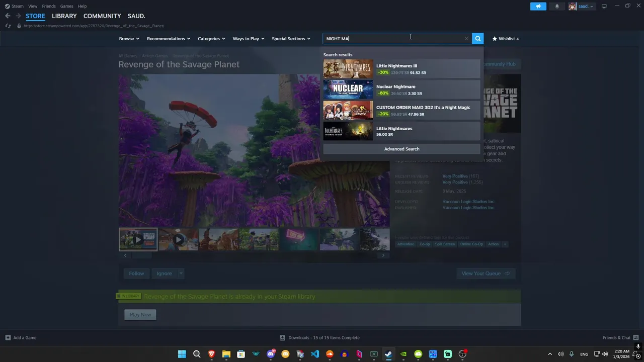This screenshot has height=362, width=644.
Task: Open OBS Studio from the taskbar
Action: pos(462,354)
